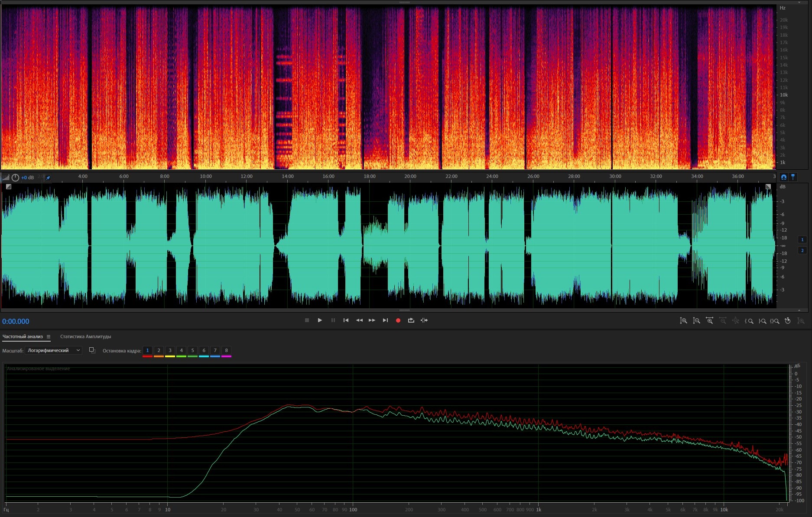Toggle channel 1 enable button

tap(802, 239)
